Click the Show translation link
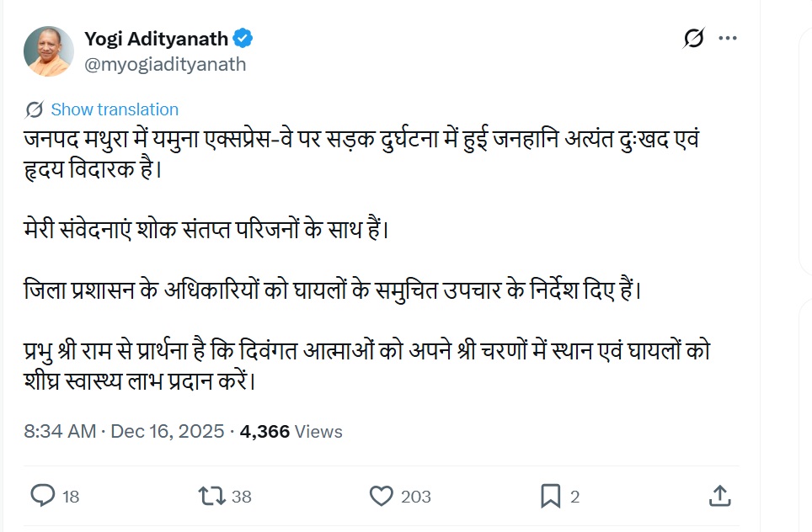This screenshot has height=532, width=812. click(x=115, y=109)
